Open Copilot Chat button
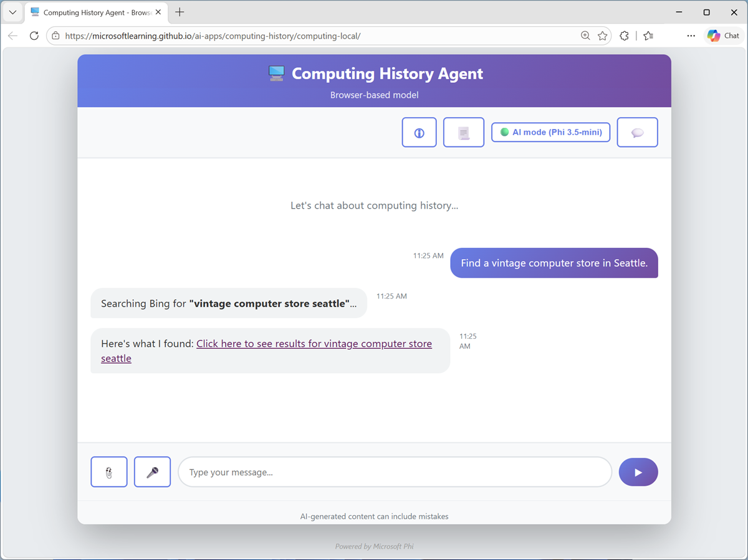The image size is (748, 560). click(723, 36)
